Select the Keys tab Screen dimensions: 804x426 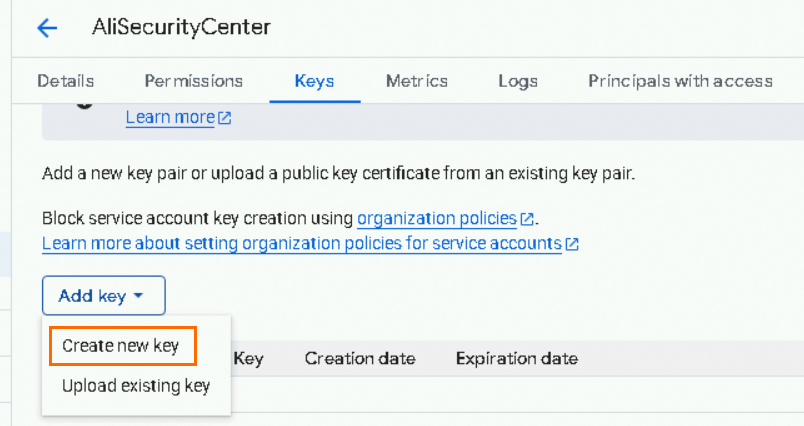(314, 81)
